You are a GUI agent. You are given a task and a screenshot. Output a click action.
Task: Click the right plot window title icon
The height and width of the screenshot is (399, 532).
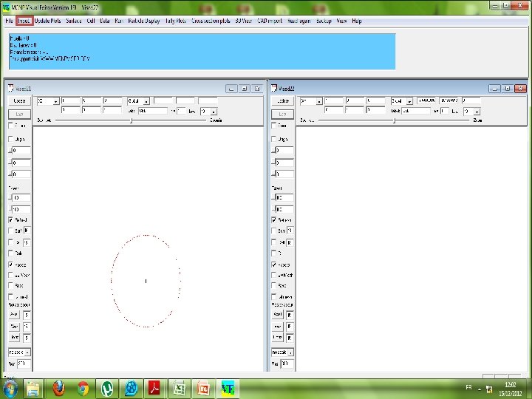pyautogui.click(x=274, y=88)
